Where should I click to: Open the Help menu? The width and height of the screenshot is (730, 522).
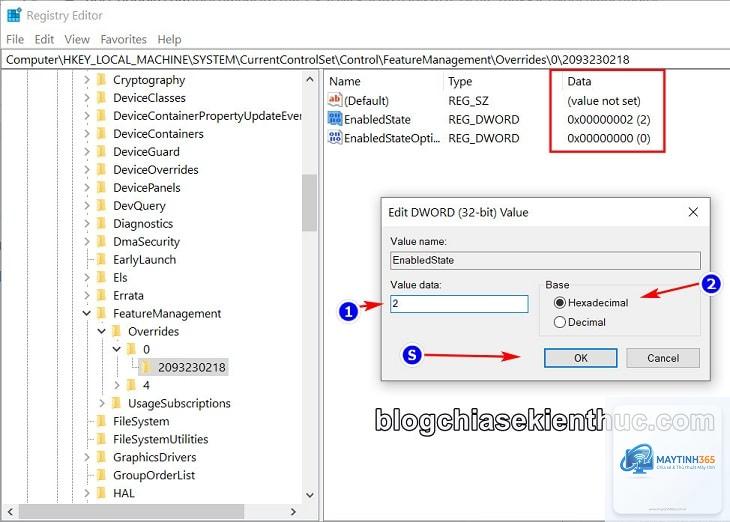[169, 40]
